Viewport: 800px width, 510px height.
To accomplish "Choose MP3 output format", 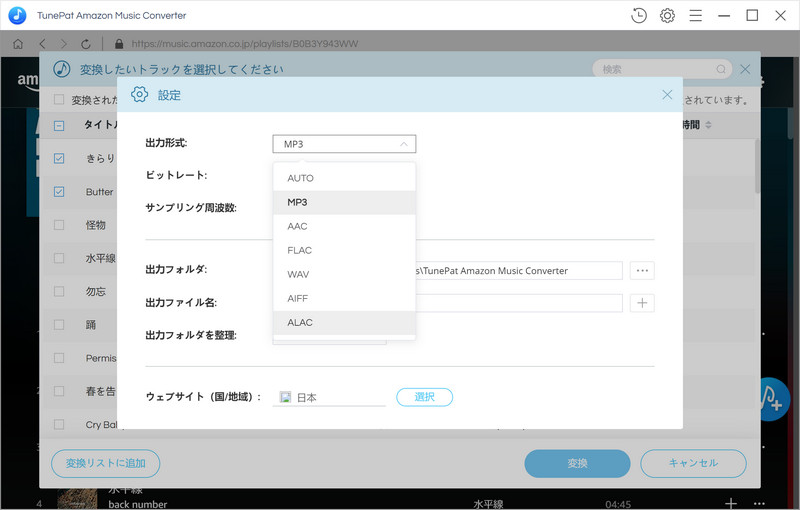I will pyautogui.click(x=344, y=202).
